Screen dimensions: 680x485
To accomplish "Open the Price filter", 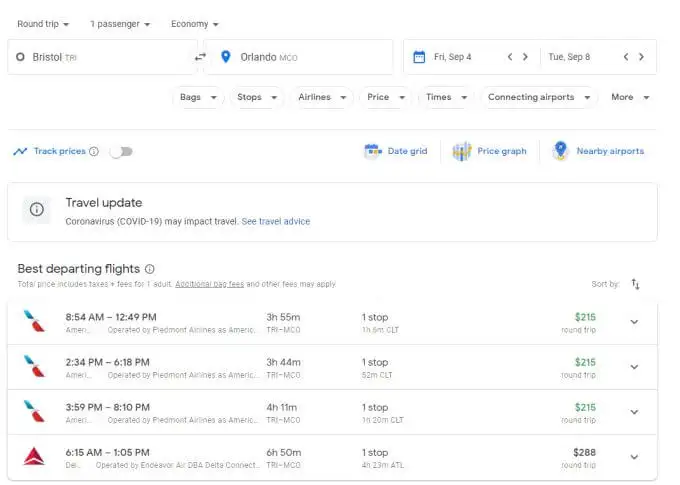I will [x=386, y=97].
